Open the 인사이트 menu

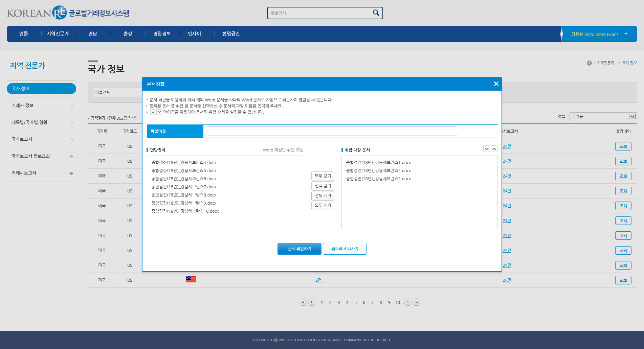click(196, 34)
